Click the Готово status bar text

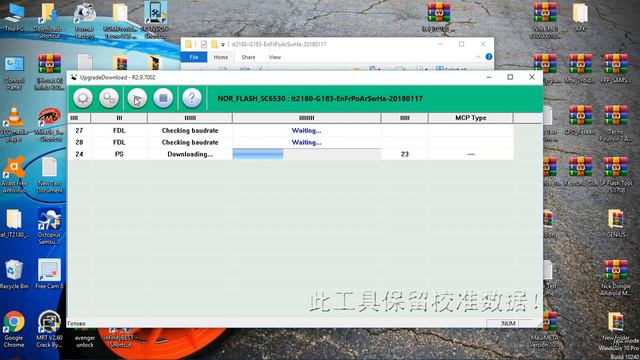76,324
